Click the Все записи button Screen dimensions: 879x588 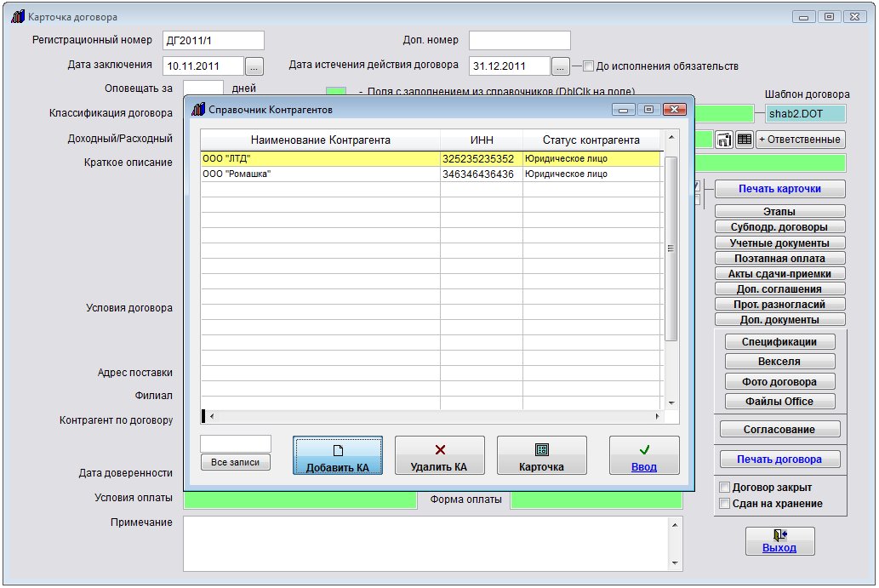click(236, 462)
